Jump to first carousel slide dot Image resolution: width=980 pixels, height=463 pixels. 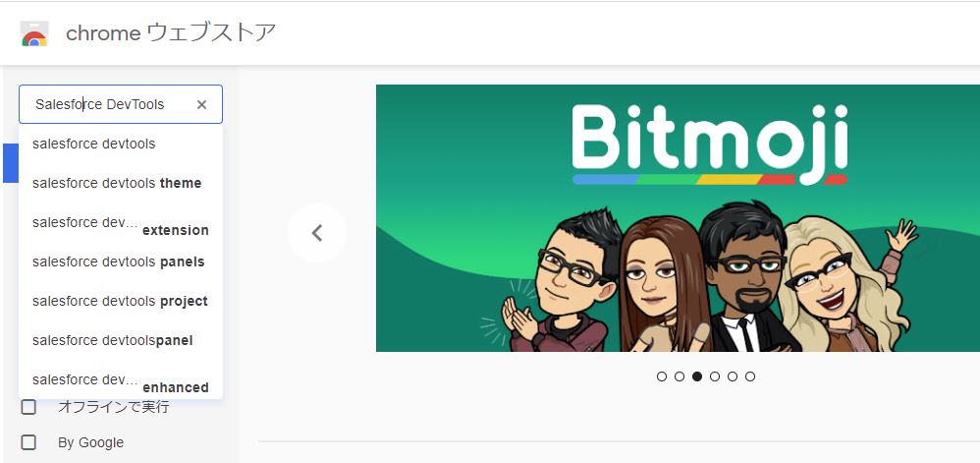coord(662,376)
